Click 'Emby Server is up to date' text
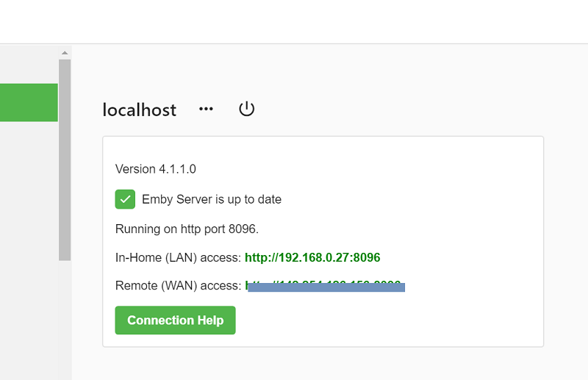Viewport: 588px width, 380px height. click(212, 199)
